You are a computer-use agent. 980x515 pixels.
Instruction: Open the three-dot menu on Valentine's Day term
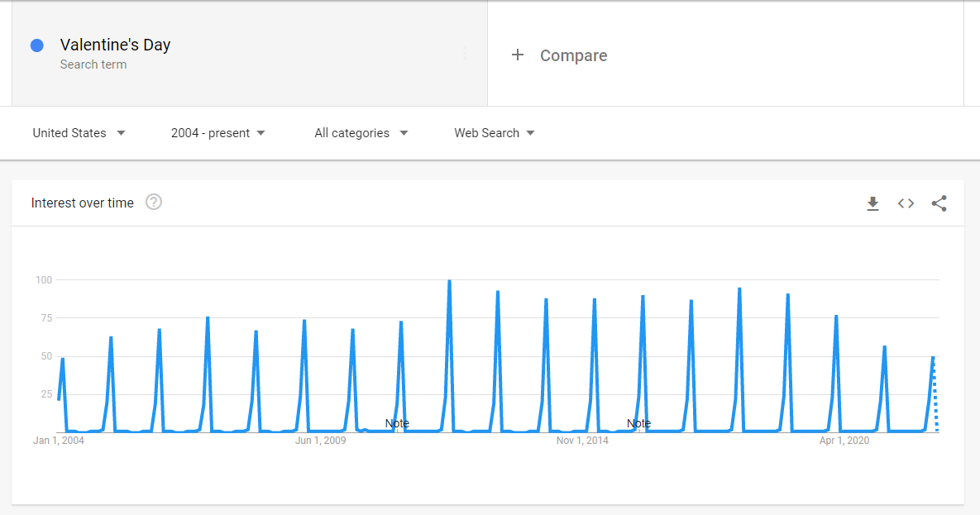465,54
